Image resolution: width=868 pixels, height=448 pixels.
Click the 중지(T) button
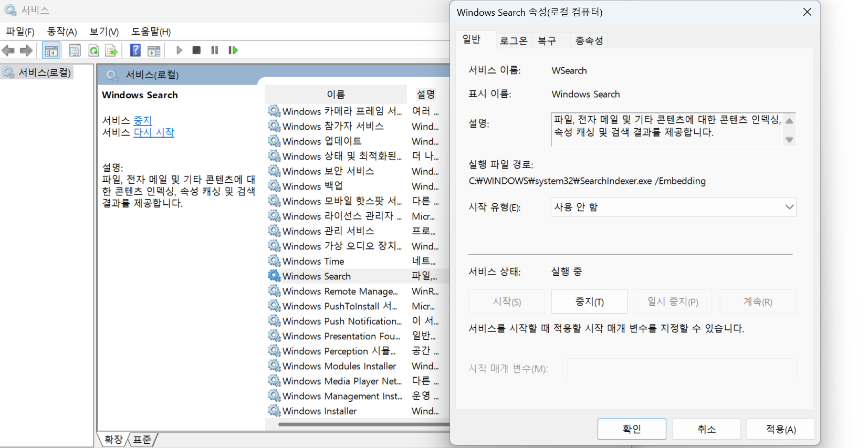click(589, 301)
